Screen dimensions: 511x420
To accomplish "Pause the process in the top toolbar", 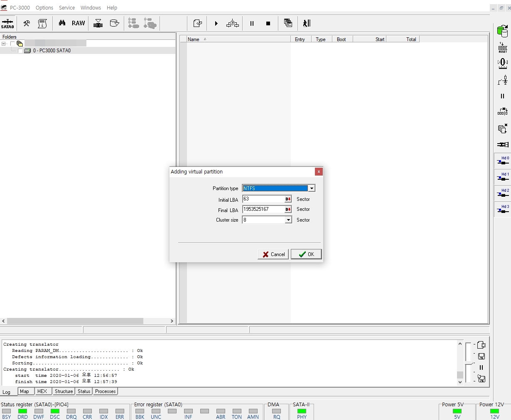I will (x=252, y=23).
